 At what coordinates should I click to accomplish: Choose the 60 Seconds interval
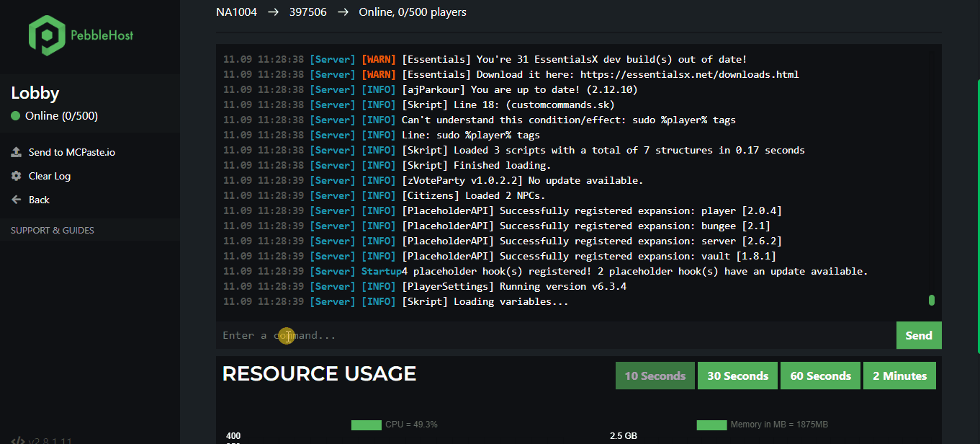[x=820, y=376]
